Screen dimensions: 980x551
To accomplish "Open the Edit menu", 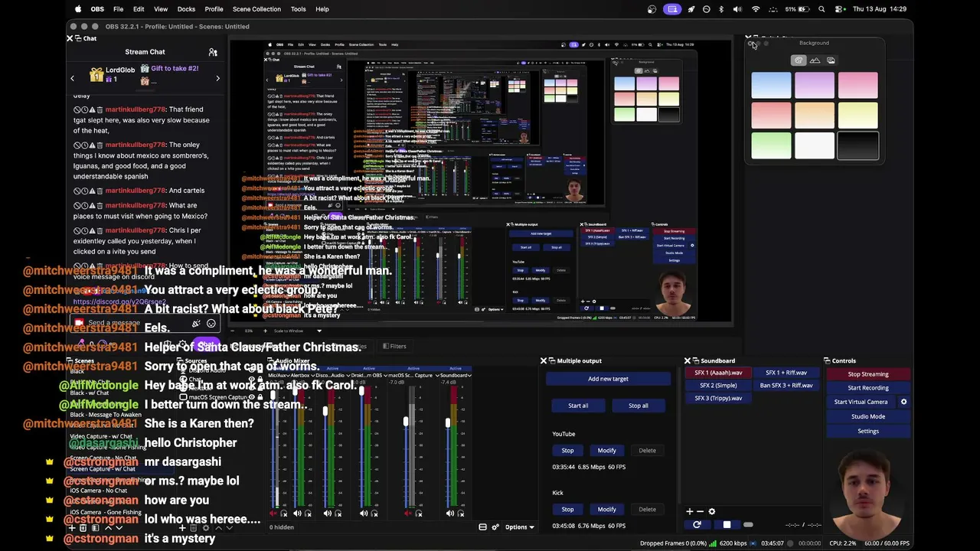I will [x=139, y=9].
